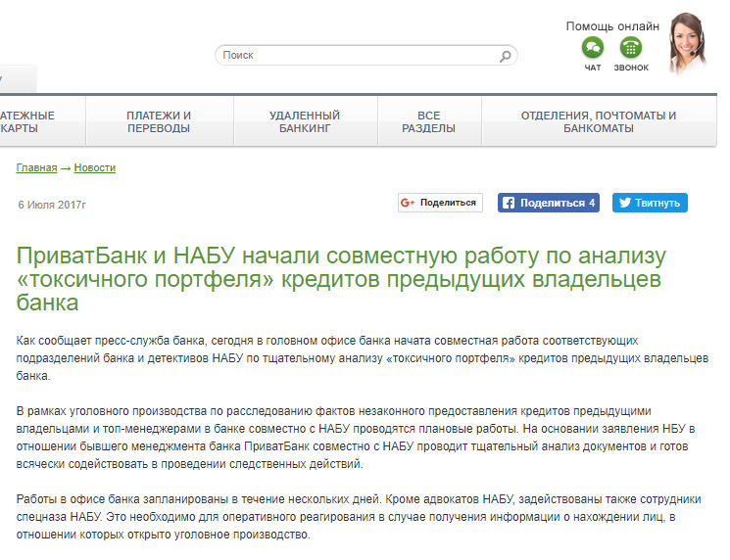
Task: Click the support operator photo
Action: pos(687,43)
